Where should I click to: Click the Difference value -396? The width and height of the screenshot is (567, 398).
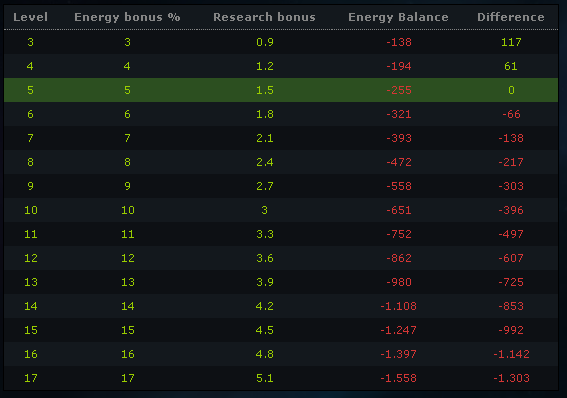(511, 210)
